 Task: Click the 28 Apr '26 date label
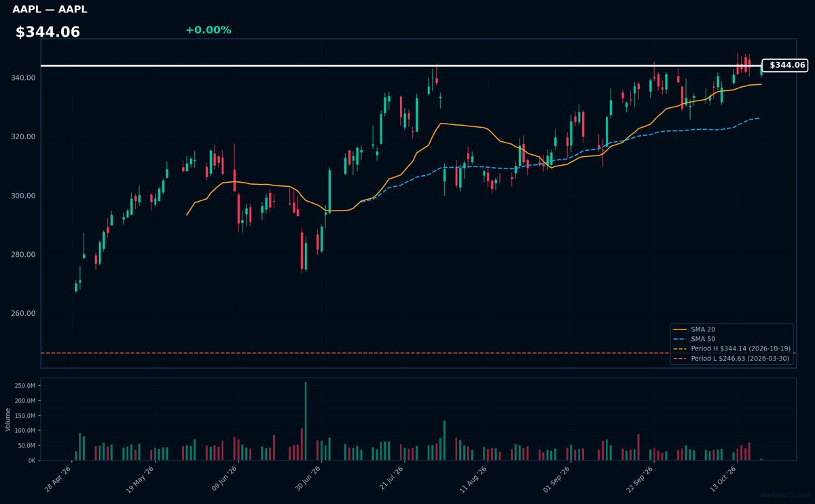click(x=59, y=479)
